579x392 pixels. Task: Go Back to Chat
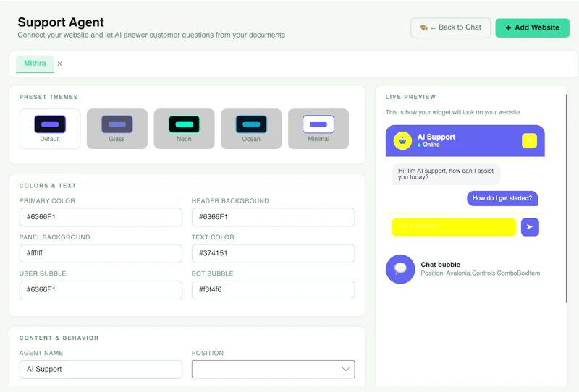click(450, 27)
